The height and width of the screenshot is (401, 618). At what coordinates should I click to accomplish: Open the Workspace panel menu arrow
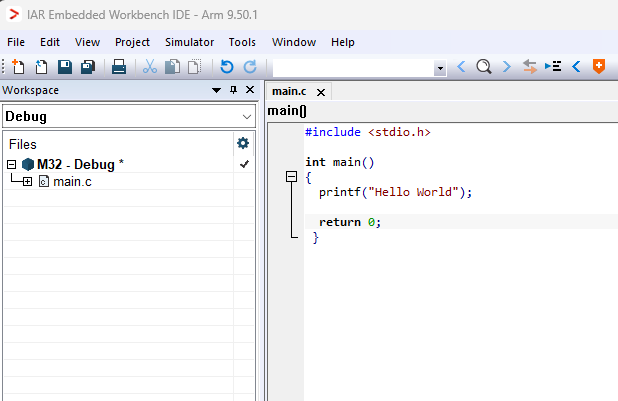coord(216,90)
